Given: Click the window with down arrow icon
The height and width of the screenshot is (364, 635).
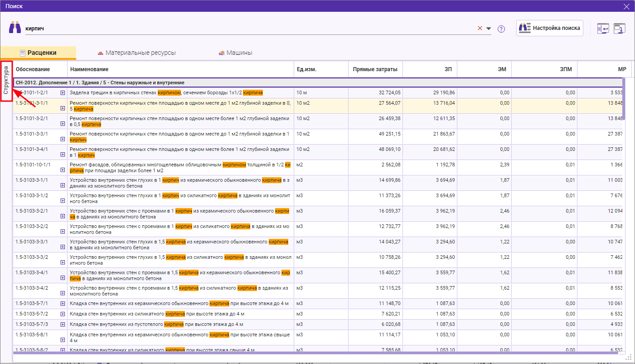Looking at the screenshot, I should [x=619, y=29].
